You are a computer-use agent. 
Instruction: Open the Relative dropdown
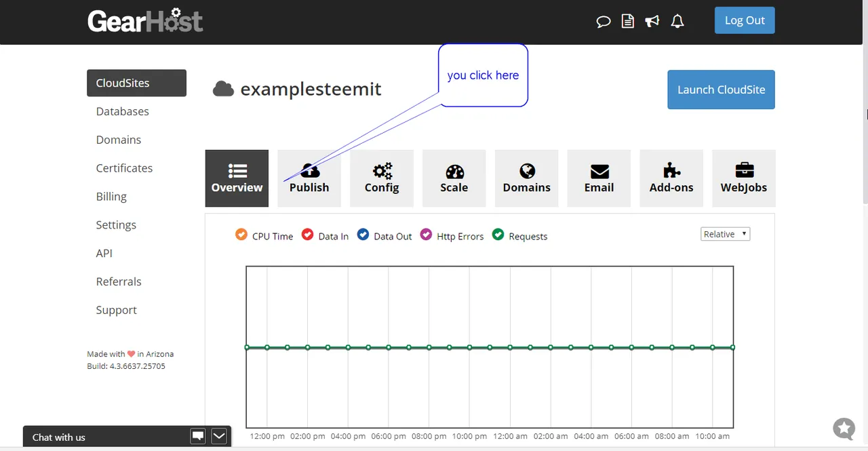click(x=725, y=234)
